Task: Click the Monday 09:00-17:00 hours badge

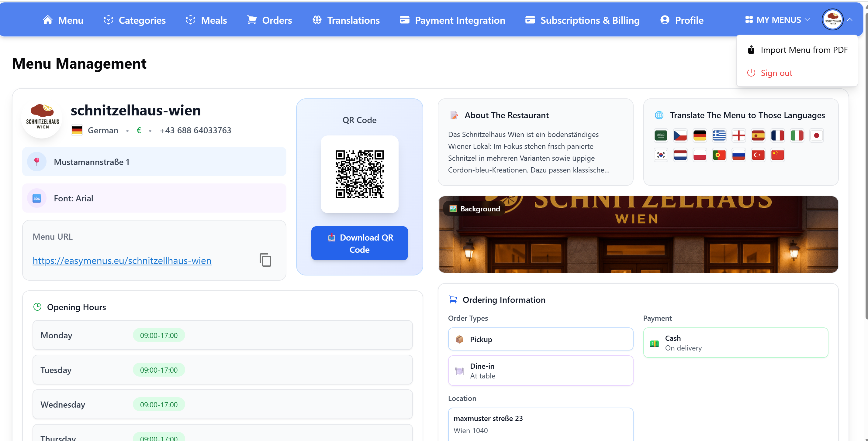Action: (x=159, y=335)
